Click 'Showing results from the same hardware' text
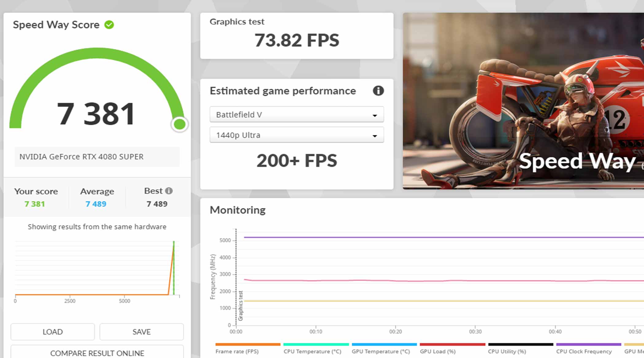Viewport: 644px width, 358px height. click(97, 227)
